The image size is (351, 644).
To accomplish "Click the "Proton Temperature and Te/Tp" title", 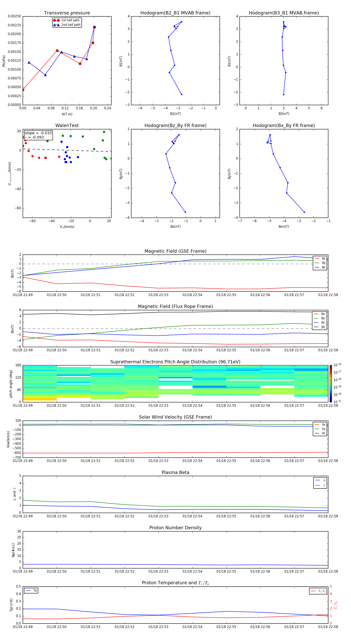I will point(175,583).
